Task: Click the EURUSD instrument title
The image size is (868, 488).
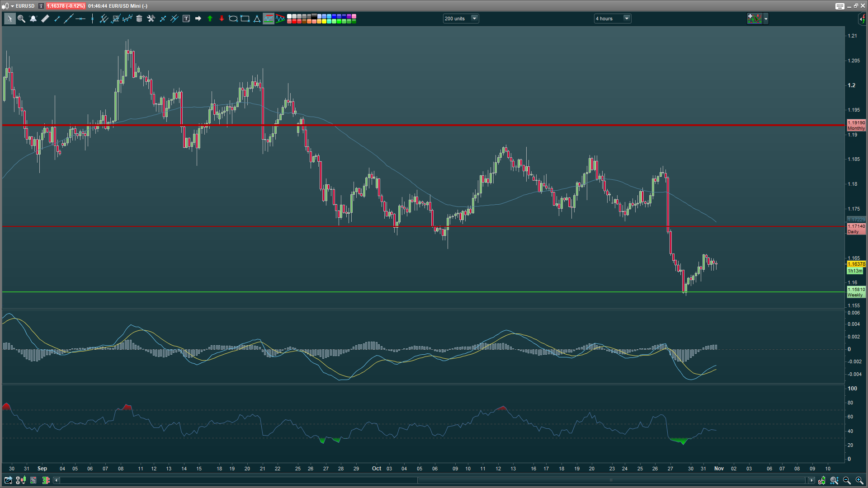Action: point(25,6)
